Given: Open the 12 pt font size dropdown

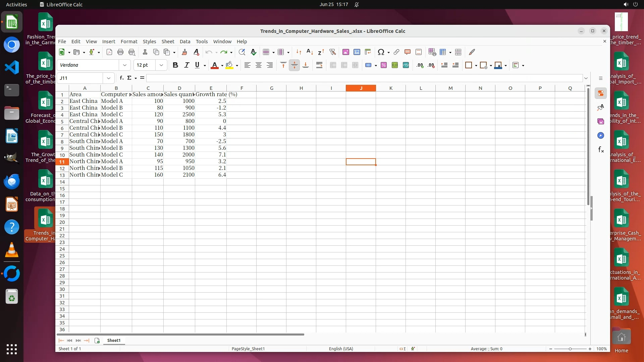Looking at the screenshot, I should (x=161, y=65).
